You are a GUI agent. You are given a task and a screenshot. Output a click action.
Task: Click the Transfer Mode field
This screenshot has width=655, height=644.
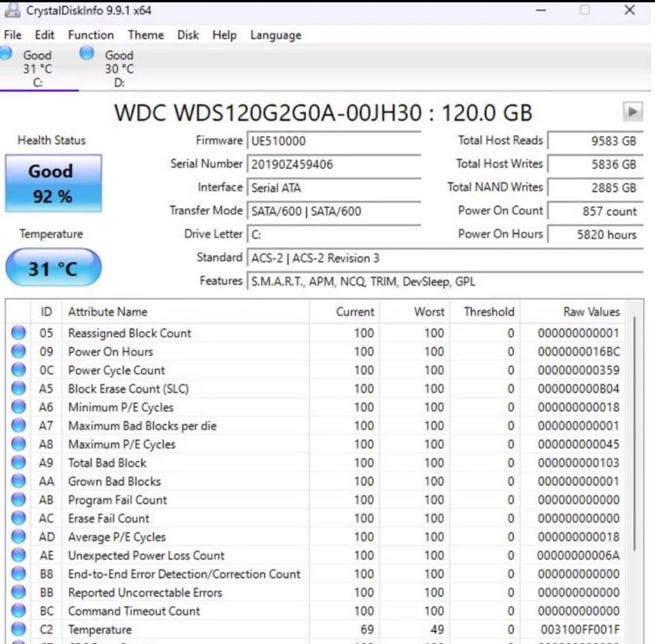pos(334,211)
